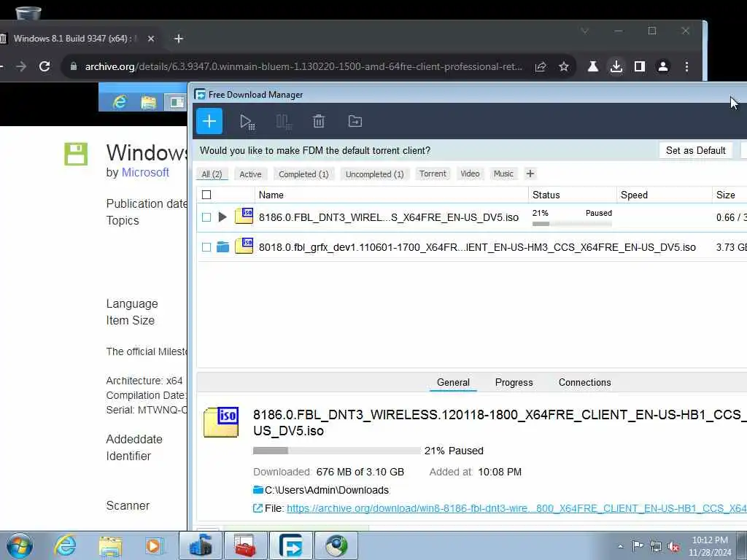The width and height of the screenshot is (747, 560).
Task: Open the Windows Start menu
Action: click(x=20, y=545)
